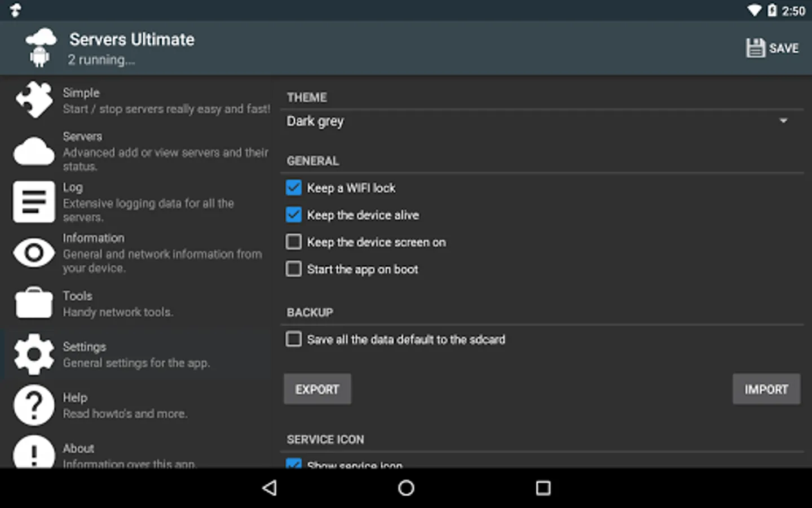Expand theme list using dropdown arrow
Screen dimensions: 812x508
(x=783, y=121)
